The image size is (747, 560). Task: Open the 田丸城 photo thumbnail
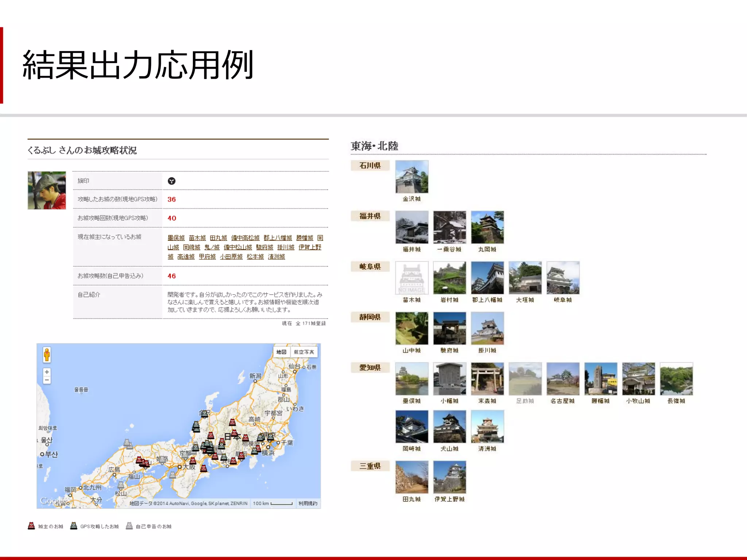pos(412,477)
